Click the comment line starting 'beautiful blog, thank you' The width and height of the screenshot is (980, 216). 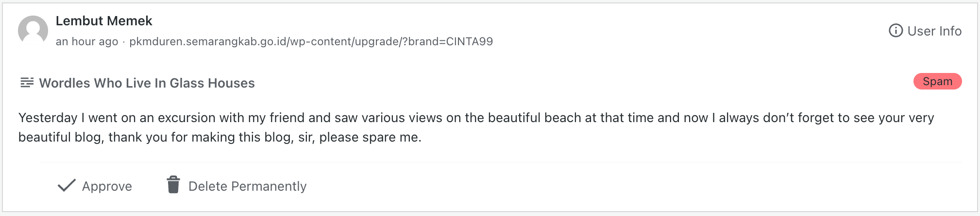click(x=220, y=137)
